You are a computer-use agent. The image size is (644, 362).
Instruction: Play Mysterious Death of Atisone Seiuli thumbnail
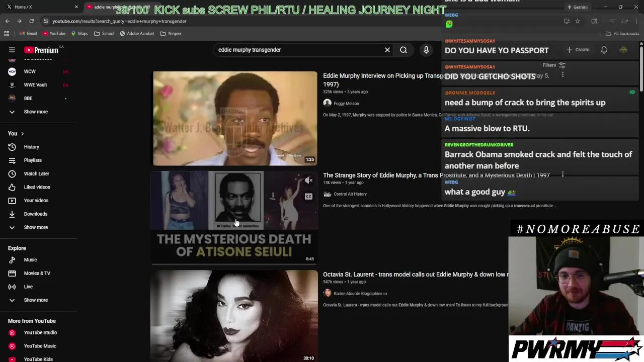coord(235,217)
